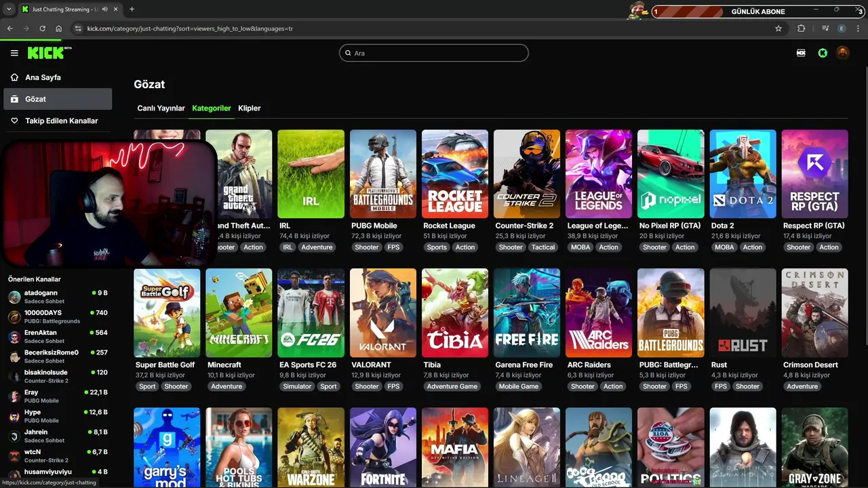Image resolution: width=868 pixels, height=488 pixels.
Task: Click the IRL tag under IRL category
Action: [x=288, y=247]
